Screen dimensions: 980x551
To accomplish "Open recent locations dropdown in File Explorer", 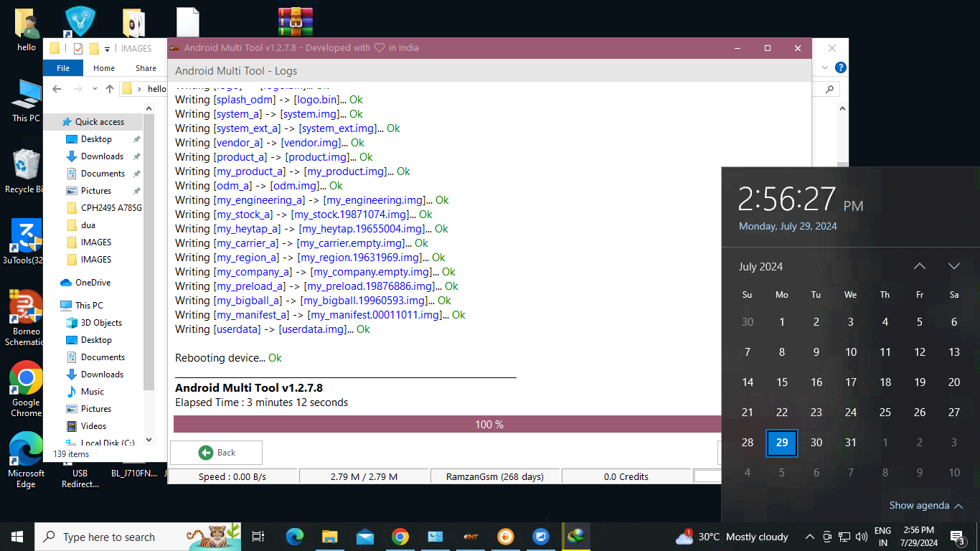I will [x=93, y=89].
